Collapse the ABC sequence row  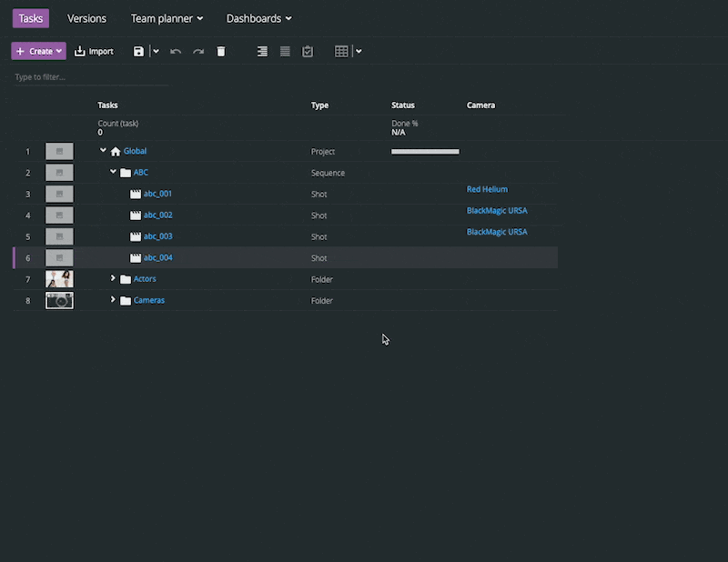113,172
